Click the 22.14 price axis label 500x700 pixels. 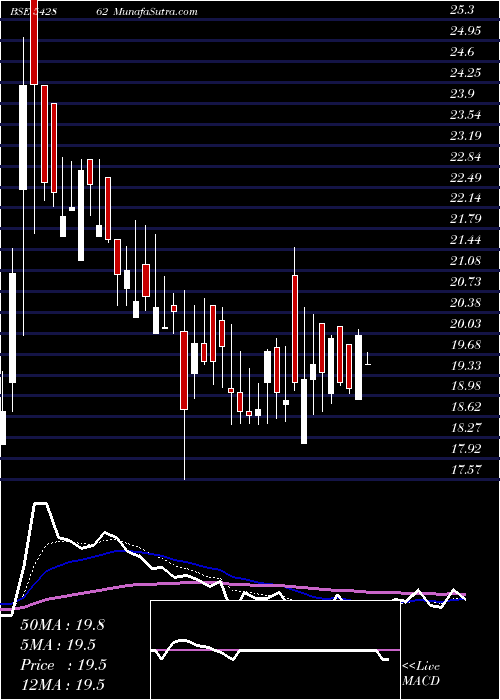(x=465, y=198)
